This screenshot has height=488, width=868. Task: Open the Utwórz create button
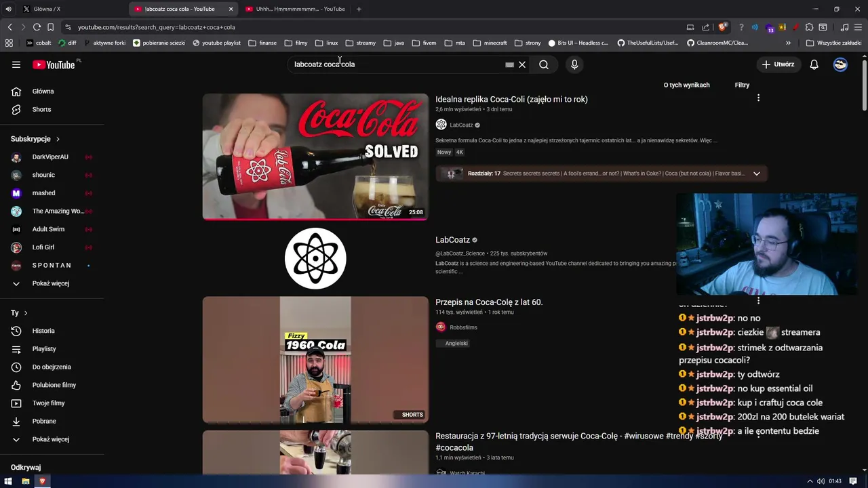point(778,64)
